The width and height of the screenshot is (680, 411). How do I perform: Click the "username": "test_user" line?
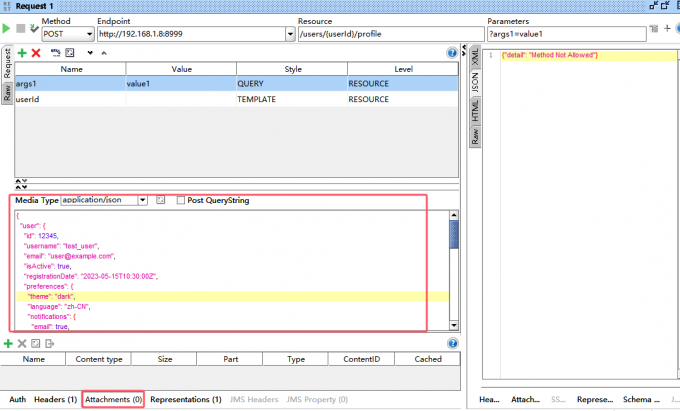pyautogui.click(x=61, y=246)
